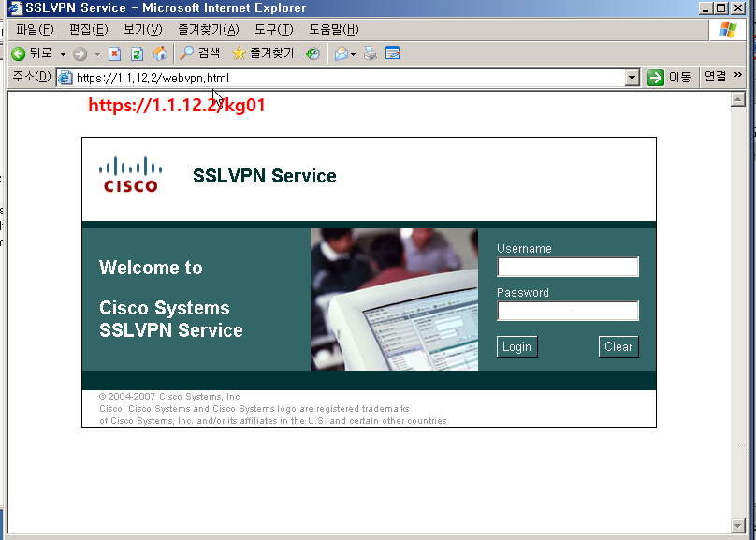
Task: Maximize the Internet Explorer window
Action: coord(721,8)
